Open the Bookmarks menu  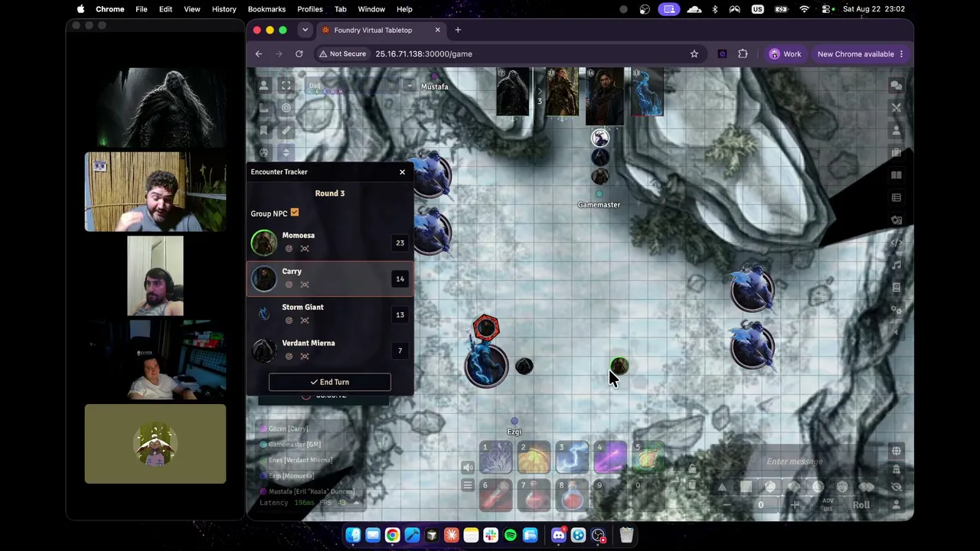coord(266,9)
